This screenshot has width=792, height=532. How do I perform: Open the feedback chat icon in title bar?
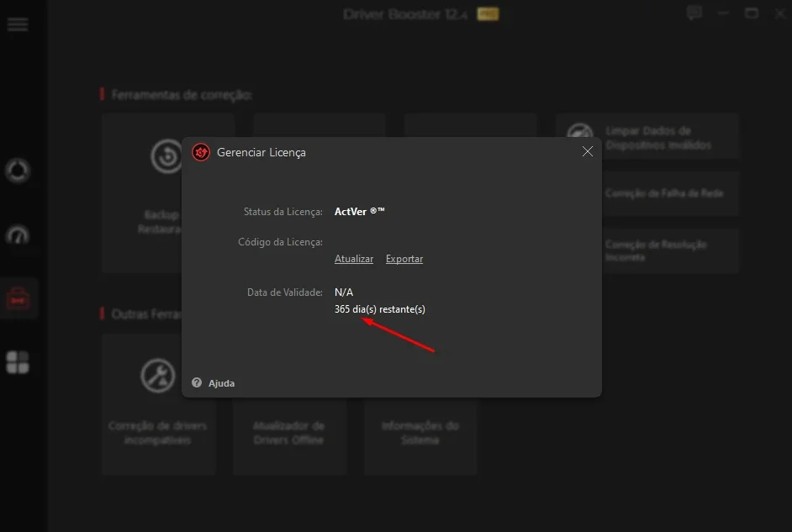point(694,13)
